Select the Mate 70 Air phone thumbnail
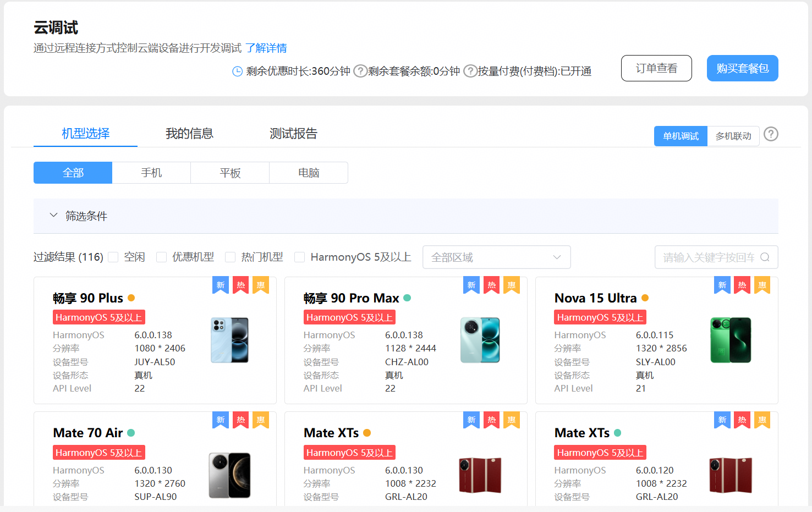The height and width of the screenshot is (512, 812). pyautogui.click(x=229, y=475)
